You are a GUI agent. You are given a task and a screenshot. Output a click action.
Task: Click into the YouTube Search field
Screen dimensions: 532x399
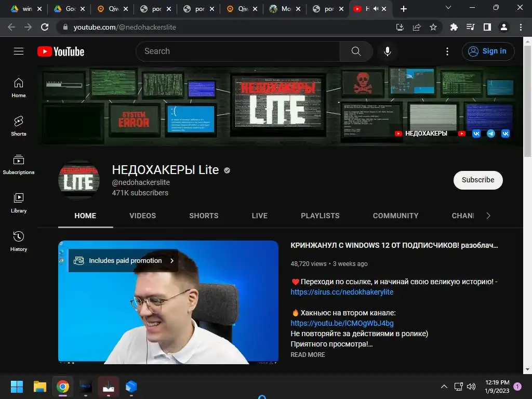pos(237,51)
